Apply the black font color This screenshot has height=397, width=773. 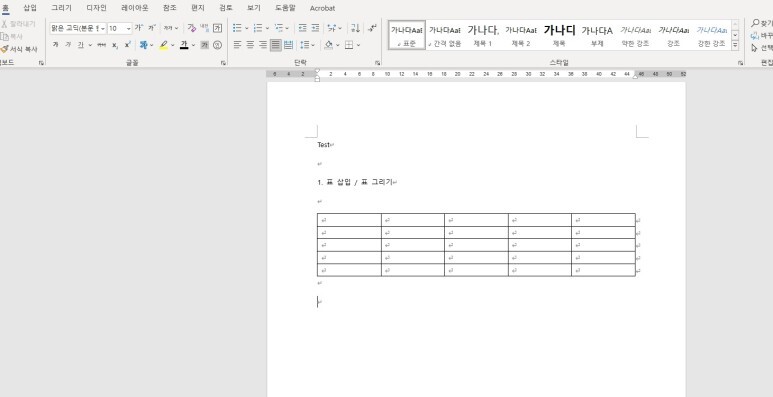[184, 45]
